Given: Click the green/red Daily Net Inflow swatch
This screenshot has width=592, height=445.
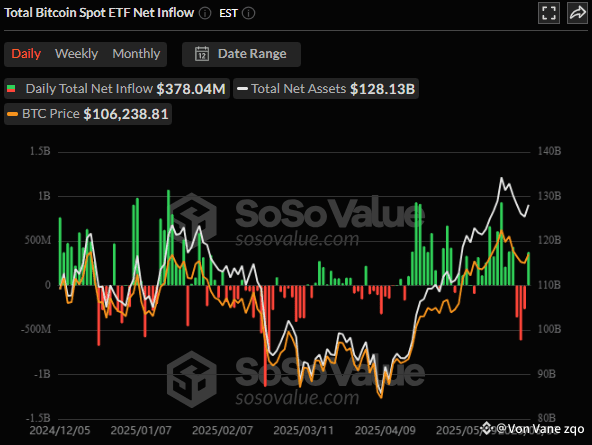Looking at the screenshot, I should click(11, 89).
